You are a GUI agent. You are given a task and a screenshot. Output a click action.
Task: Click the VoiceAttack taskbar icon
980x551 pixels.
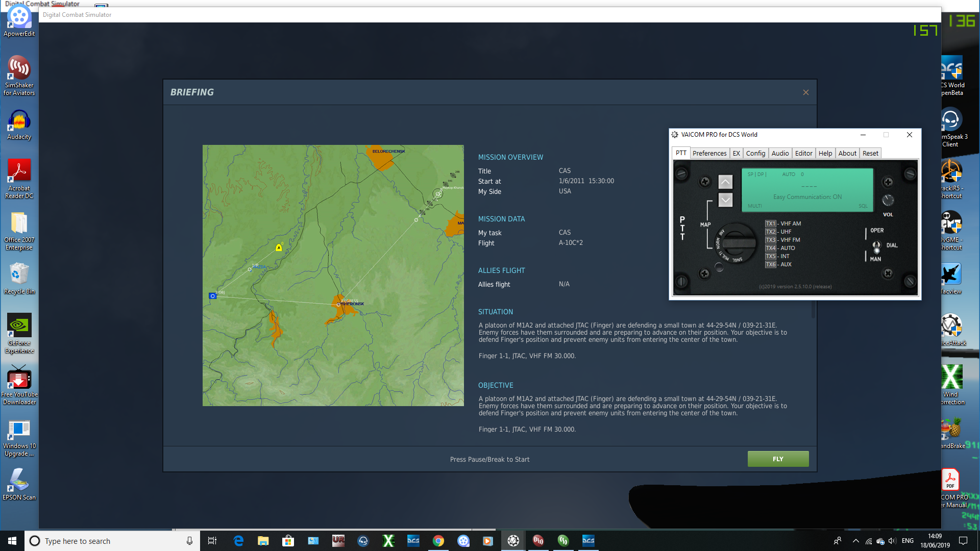[x=513, y=541]
